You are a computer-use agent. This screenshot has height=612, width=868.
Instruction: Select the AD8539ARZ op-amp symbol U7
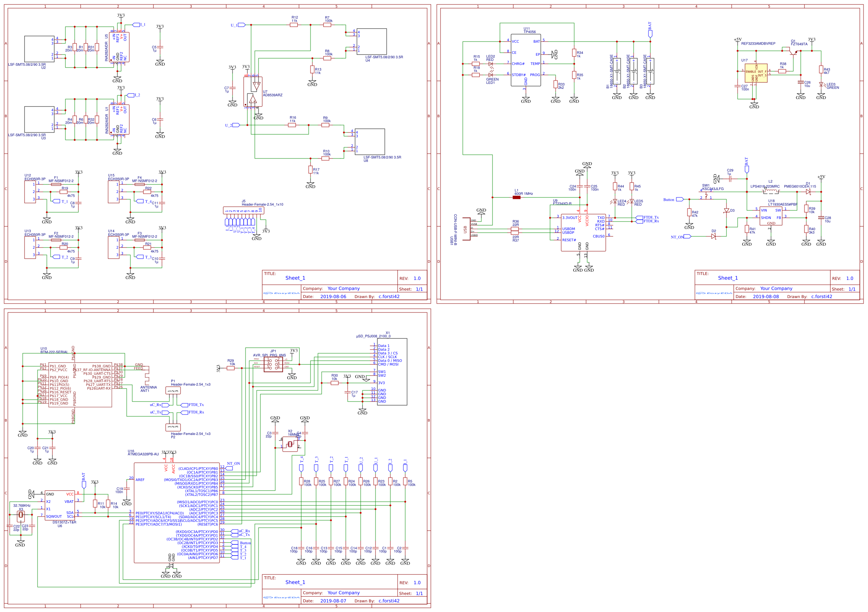(x=253, y=92)
